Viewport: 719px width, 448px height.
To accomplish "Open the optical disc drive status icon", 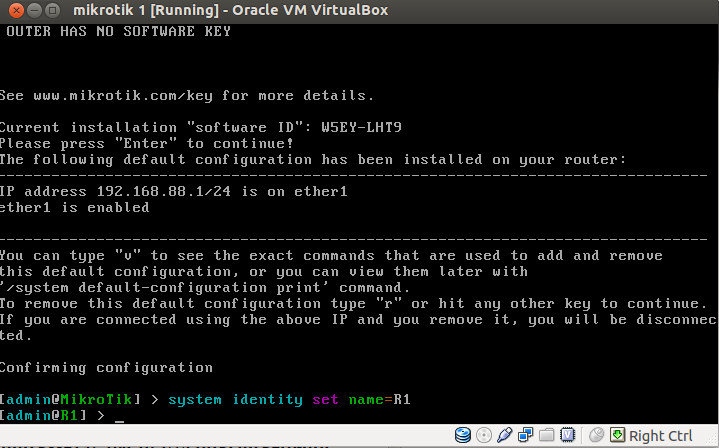I will tap(484, 435).
